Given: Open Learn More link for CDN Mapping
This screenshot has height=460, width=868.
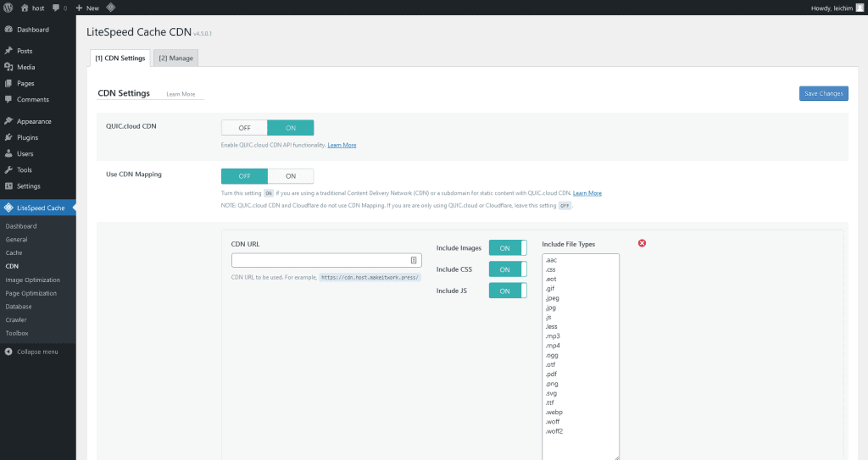Looking at the screenshot, I should pos(587,193).
